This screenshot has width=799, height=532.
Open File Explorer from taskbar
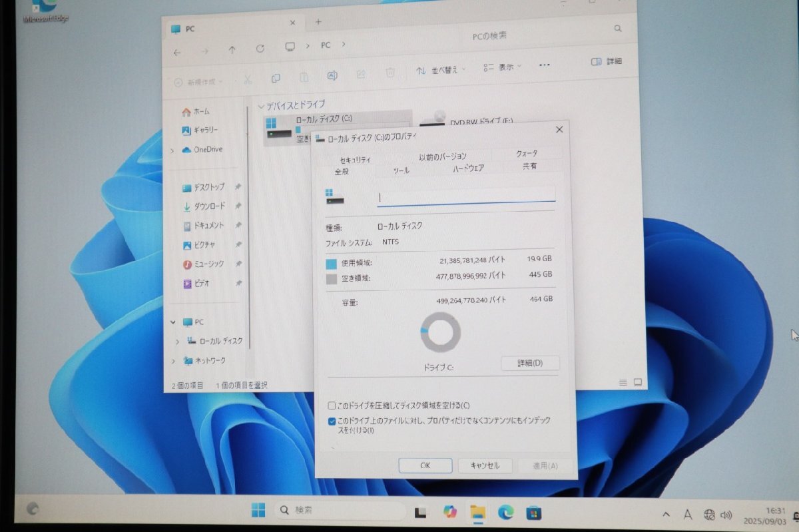point(477,512)
